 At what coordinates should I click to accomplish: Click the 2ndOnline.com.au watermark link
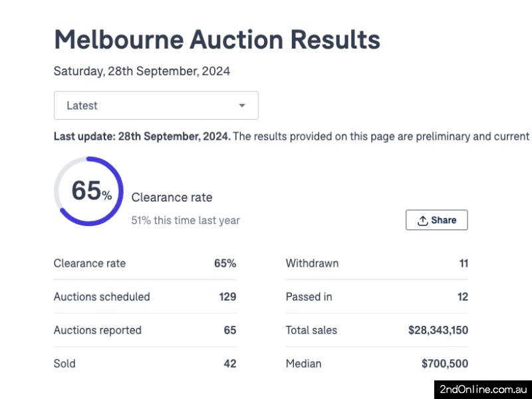coord(483,390)
